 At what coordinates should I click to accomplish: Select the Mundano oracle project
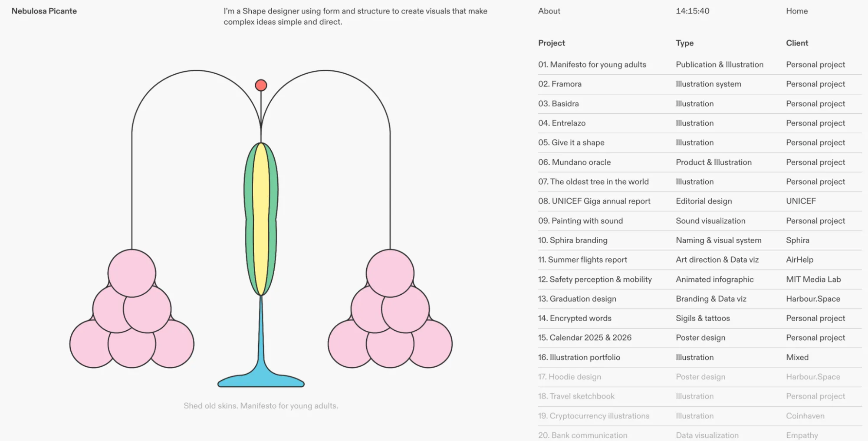click(x=574, y=162)
